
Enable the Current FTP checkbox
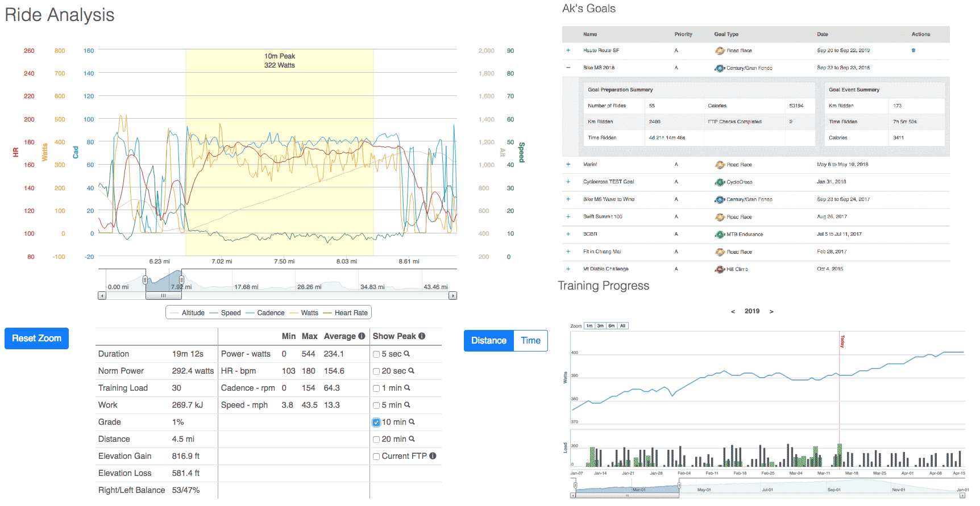[376, 457]
